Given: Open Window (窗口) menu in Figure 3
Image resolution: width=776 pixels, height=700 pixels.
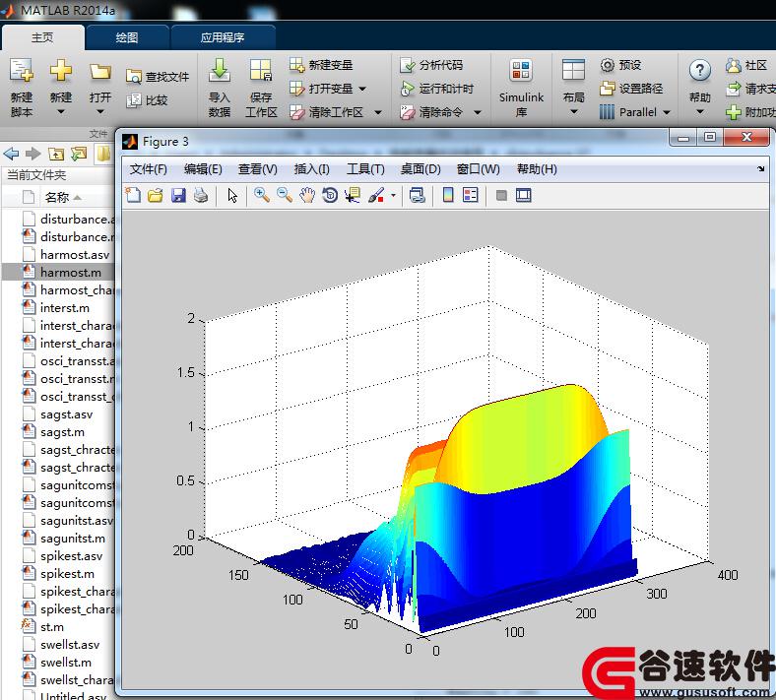Looking at the screenshot, I should (x=478, y=169).
